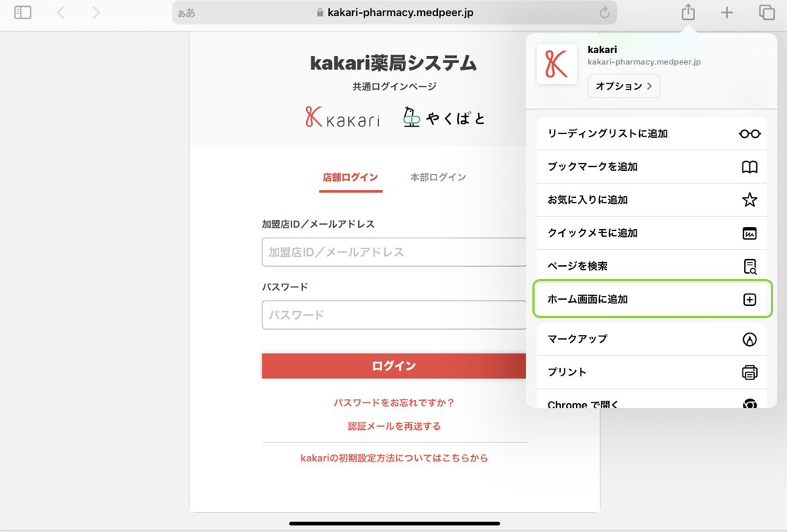Select お気に入りに追加
This screenshot has width=787, height=532.
[651, 200]
